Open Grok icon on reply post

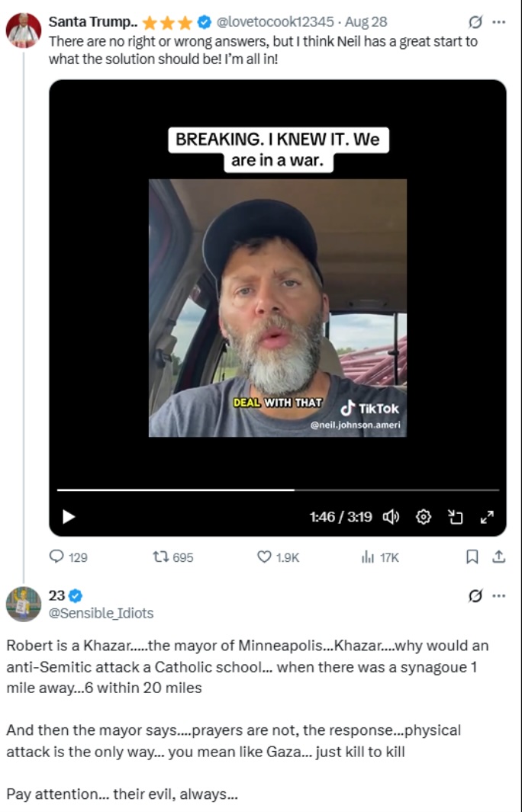(475, 595)
